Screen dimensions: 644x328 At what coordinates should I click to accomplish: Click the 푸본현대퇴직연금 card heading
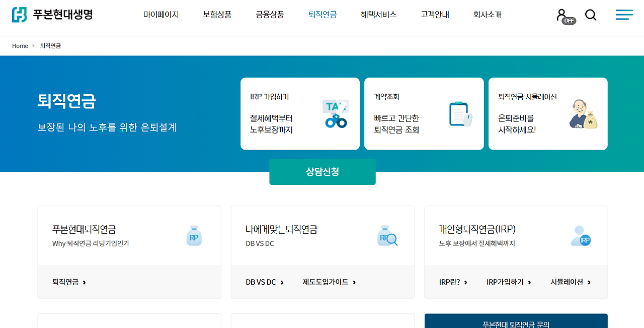84,229
